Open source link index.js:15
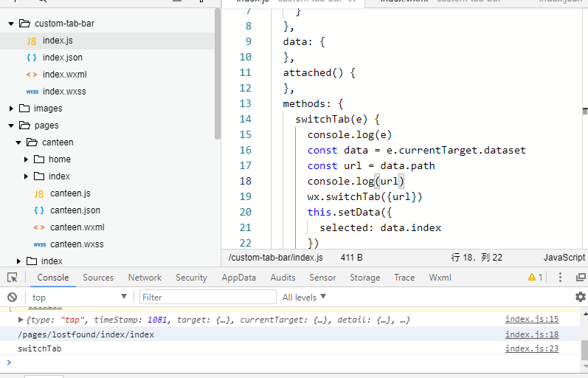This screenshot has height=378, width=588. coord(532,319)
